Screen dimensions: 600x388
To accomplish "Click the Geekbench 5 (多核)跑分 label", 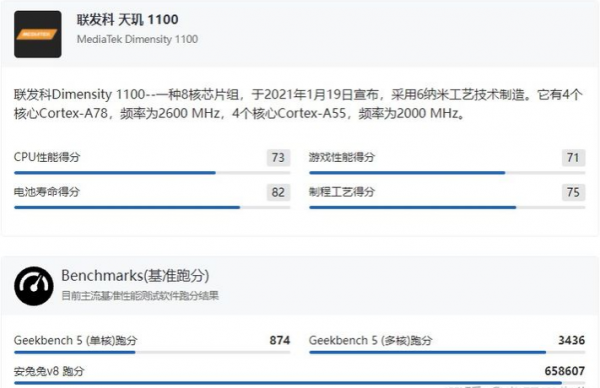I will tap(370, 340).
